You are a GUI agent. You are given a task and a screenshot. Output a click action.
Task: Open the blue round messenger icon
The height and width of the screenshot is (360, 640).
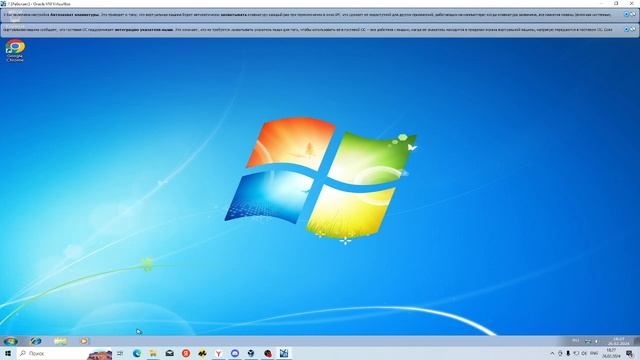235,353
